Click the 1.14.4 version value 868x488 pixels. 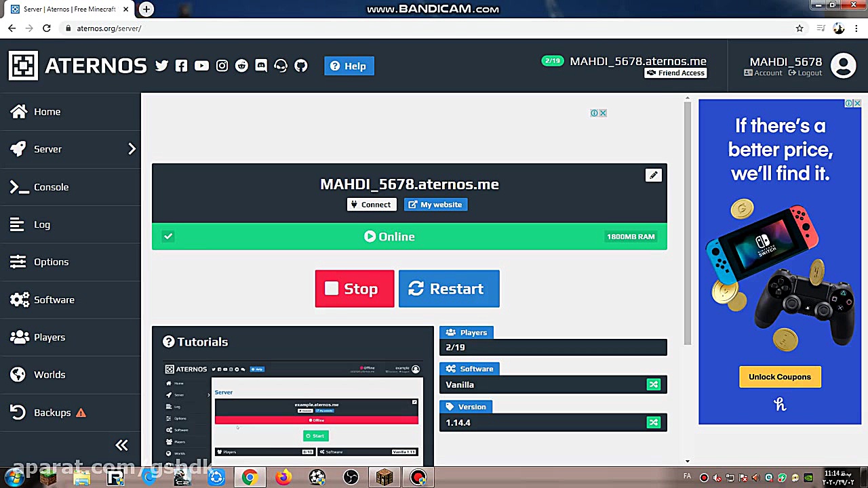(458, 423)
